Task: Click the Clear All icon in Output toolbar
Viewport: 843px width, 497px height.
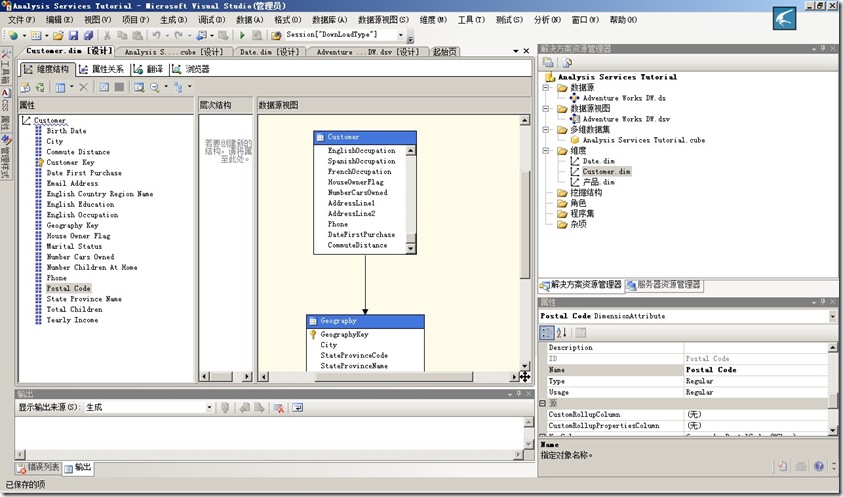Action: 278,408
